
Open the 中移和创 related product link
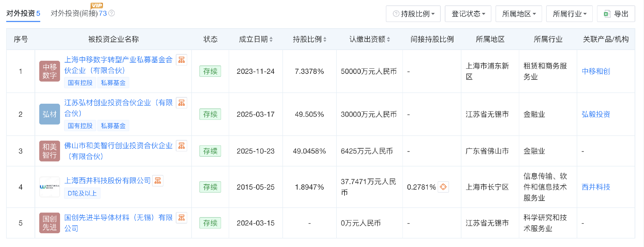[x=596, y=71]
